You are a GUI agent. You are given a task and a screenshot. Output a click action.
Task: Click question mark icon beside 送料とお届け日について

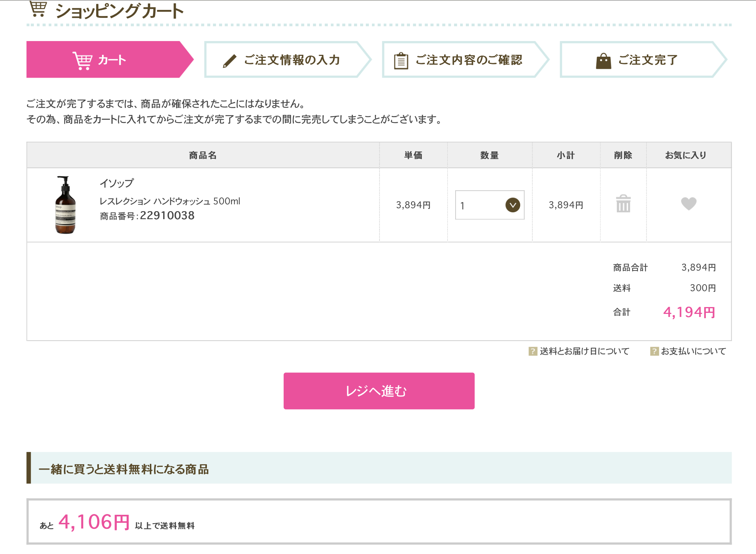click(x=533, y=351)
